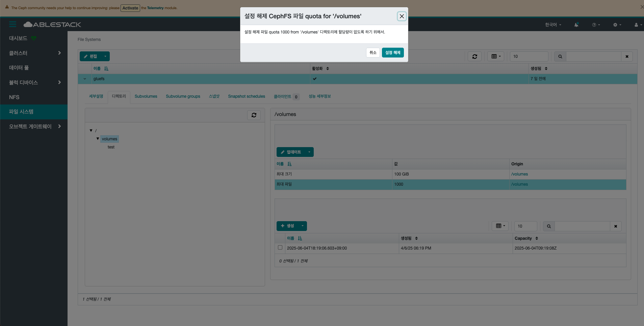Collapse the volumes tree node

pos(98,139)
